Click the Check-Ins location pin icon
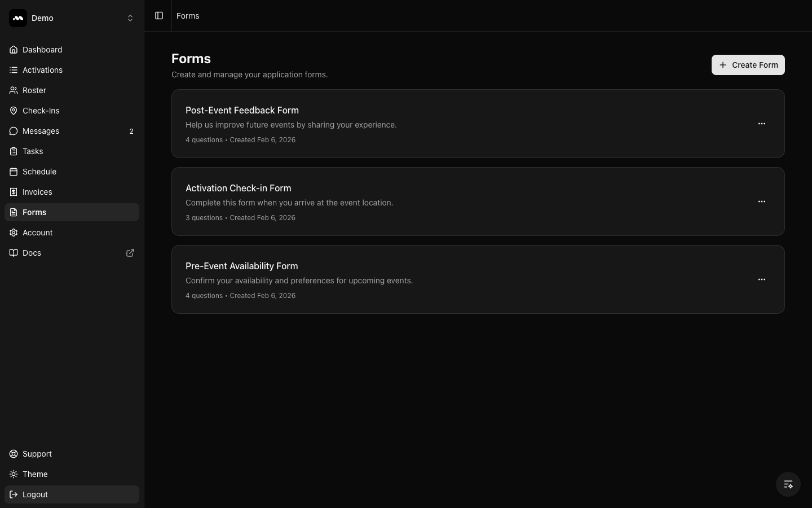Image resolution: width=812 pixels, height=508 pixels. (14, 111)
